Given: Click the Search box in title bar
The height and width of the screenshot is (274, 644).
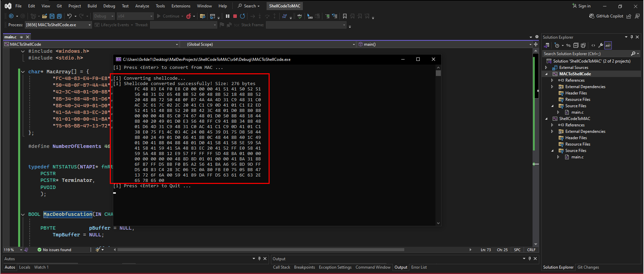Looking at the screenshot, I should click(x=249, y=6).
